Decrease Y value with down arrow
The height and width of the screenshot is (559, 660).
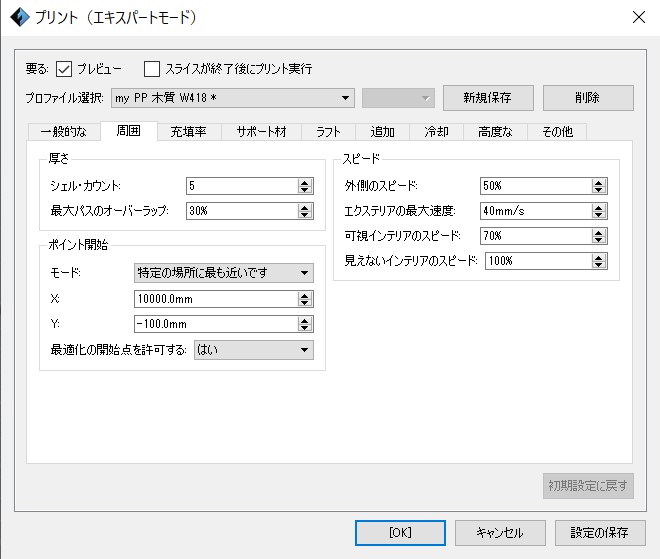[x=305, y=328]
